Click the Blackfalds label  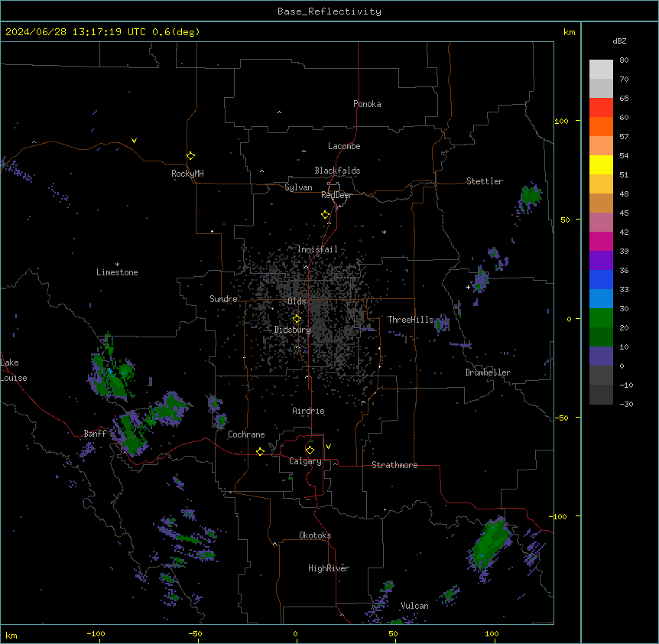point(337,171)
